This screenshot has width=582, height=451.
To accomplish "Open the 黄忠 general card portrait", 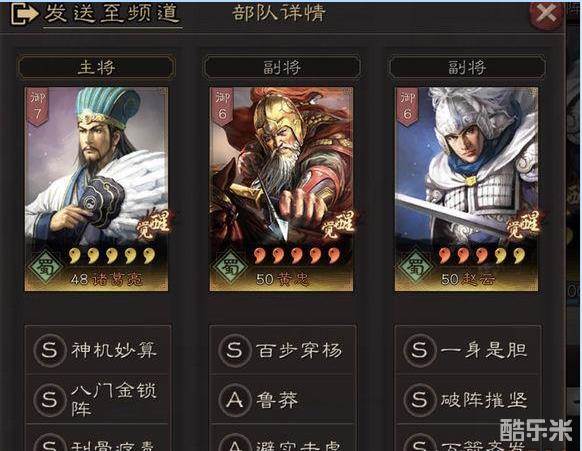I will click(281, 189).
